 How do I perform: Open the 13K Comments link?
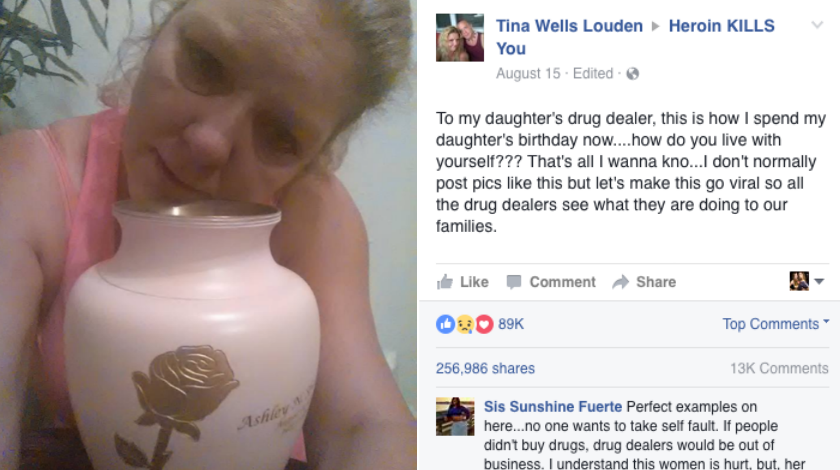coord(779,368)
